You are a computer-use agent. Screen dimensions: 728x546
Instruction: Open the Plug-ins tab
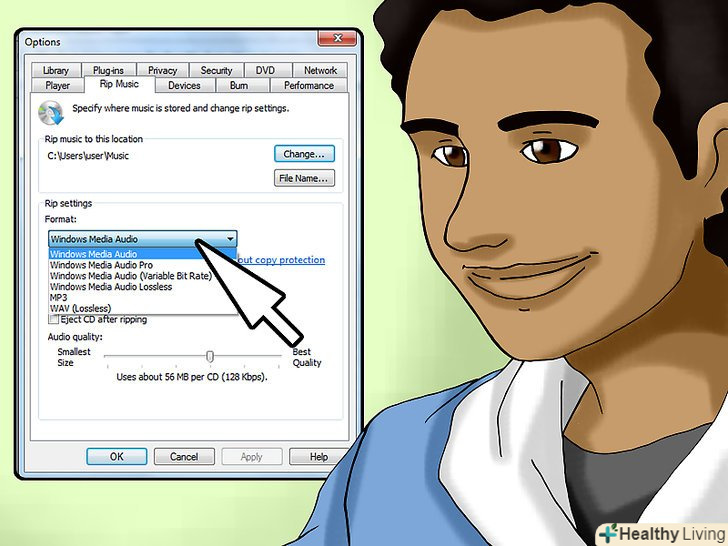coord(108,70)
